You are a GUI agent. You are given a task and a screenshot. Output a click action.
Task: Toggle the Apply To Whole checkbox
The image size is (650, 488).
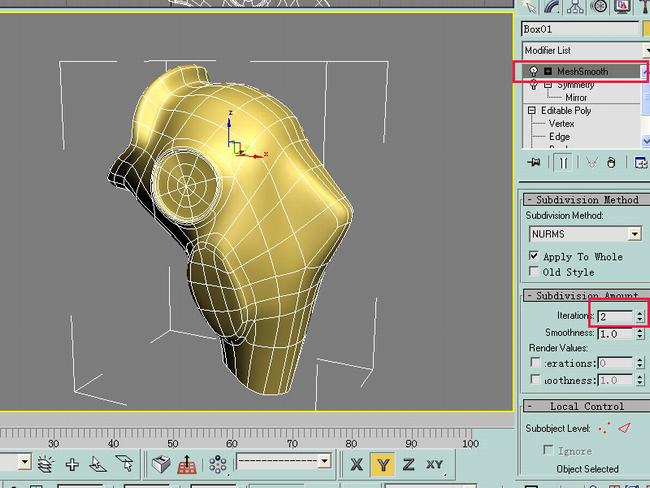534,256
